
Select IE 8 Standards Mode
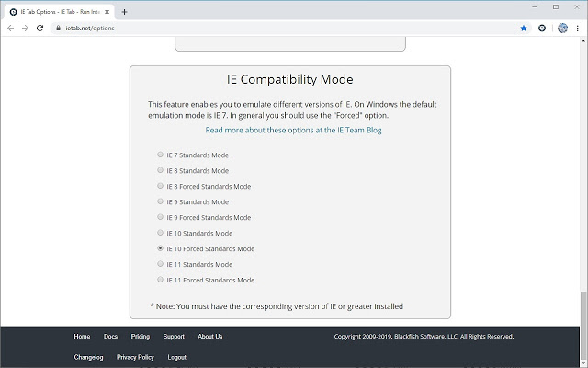pos(160,170)
